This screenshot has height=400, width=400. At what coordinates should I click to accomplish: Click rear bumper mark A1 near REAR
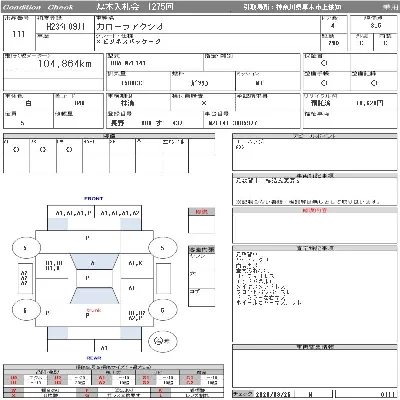(x=104, y=348)
